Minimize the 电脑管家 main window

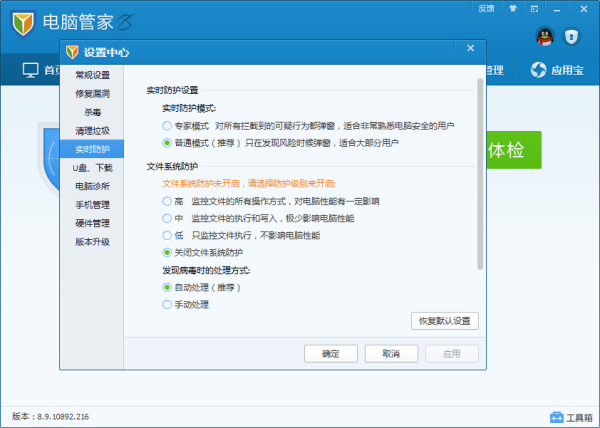point(557,9)
